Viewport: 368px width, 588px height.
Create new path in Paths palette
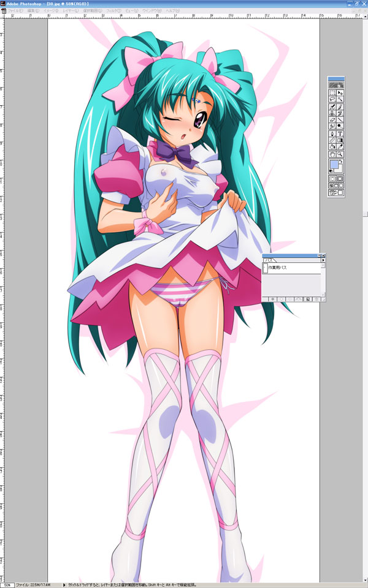(x=308, y=300)
